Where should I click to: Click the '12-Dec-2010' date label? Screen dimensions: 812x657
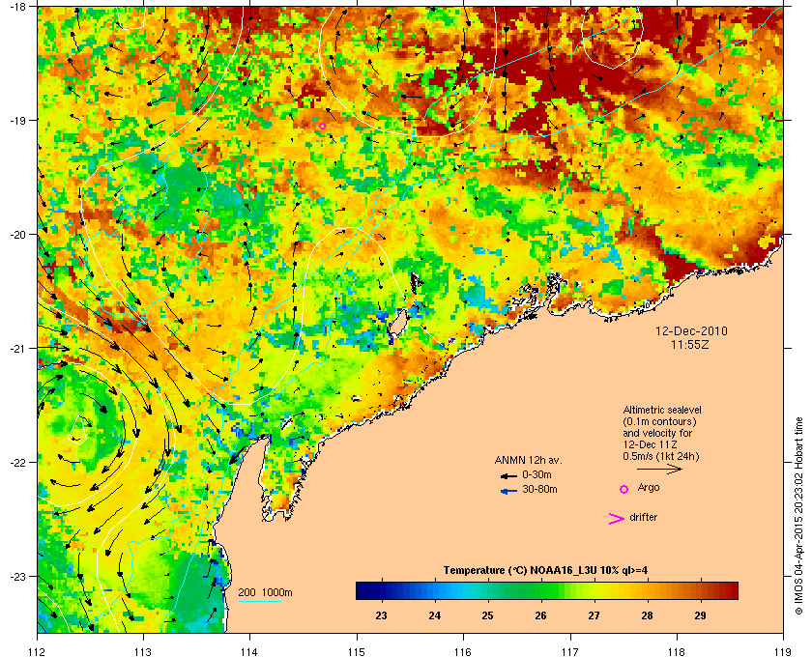coord(691,331)
